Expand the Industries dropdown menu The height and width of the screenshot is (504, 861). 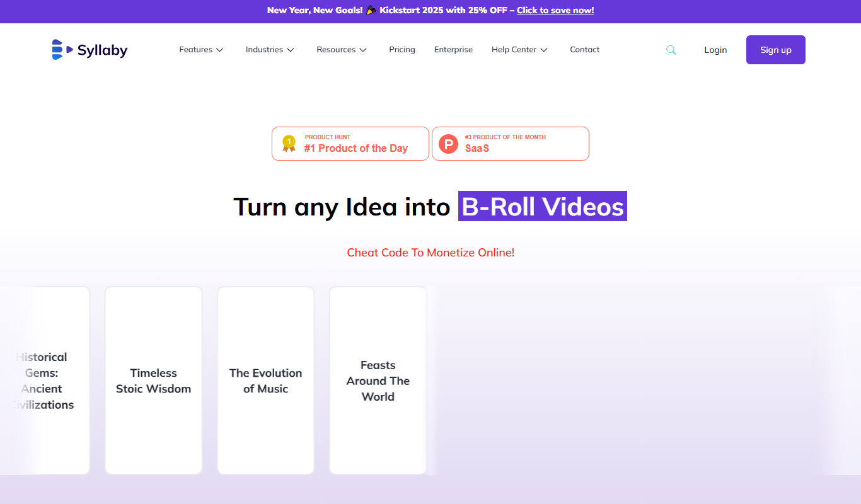click(270, 50)
